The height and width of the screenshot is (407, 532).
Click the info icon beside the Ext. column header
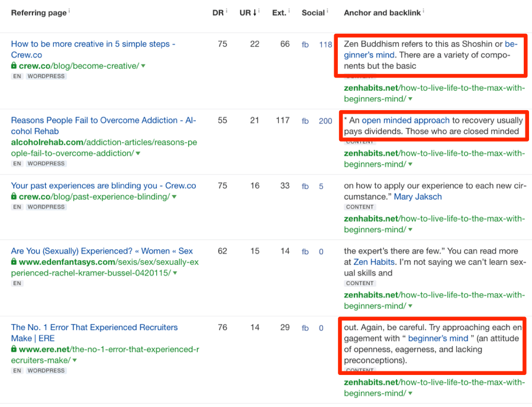pos(289,9)
